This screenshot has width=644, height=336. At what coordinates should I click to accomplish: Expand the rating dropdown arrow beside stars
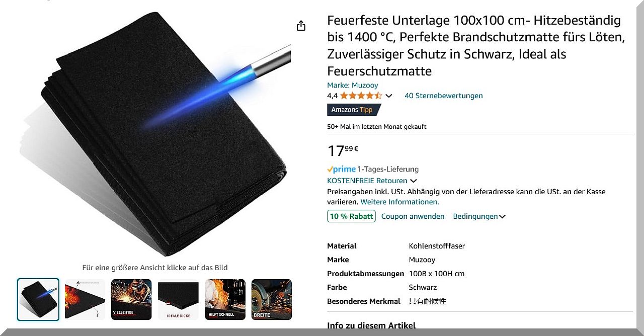point(388,96)
